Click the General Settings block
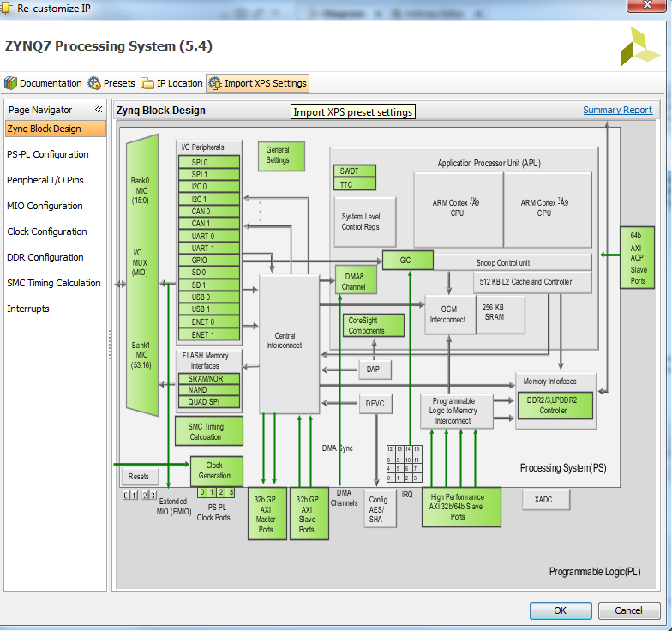The width and height of the screenshot is (672, 631). [x=281, y=156]
